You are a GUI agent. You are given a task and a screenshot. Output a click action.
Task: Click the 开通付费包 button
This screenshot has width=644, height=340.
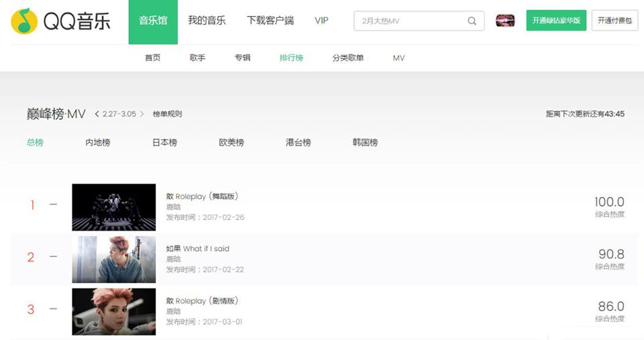pyautogui.click(x=615, y=21)
